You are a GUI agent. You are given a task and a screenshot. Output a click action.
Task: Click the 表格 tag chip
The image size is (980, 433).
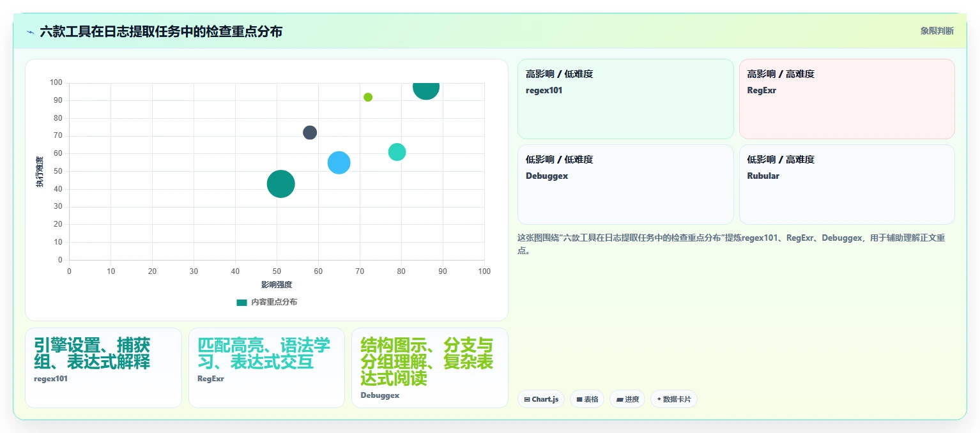pyautogui.click(x=587, y=399)
